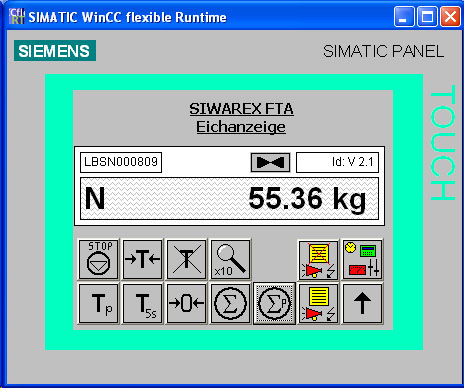
Task: Minimize the WinCC flexible Runtime window
Action: [404, 17]
